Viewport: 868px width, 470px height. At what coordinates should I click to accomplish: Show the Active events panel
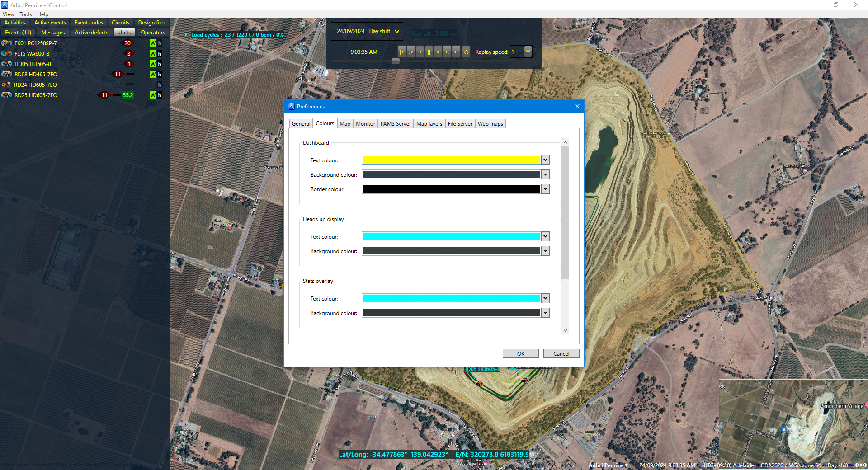click(50, 23)
